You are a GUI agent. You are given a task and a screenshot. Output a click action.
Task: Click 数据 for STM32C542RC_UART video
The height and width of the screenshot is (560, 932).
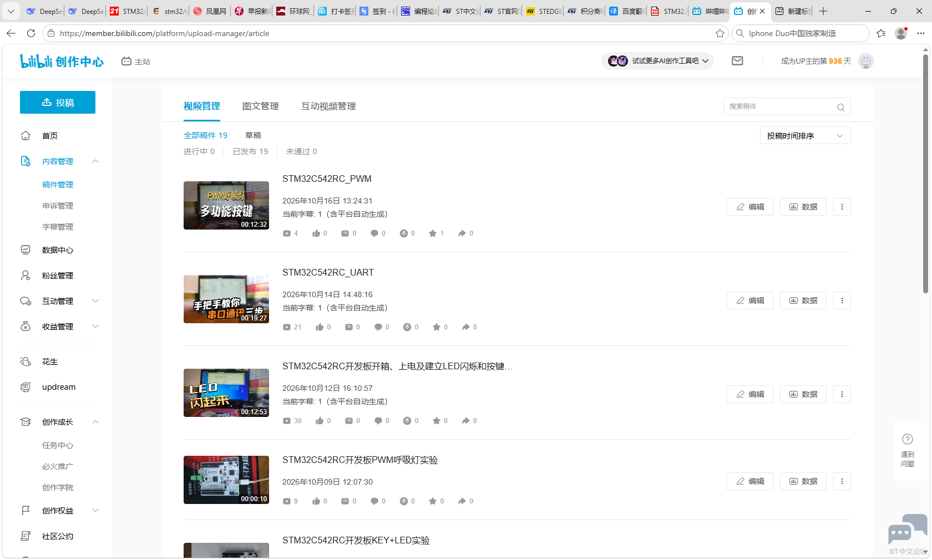[x=803, y=301]
